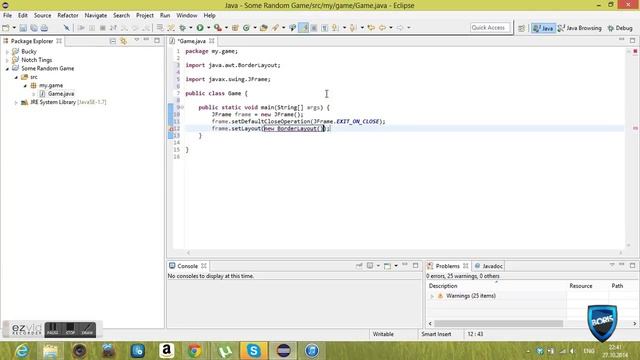
Task: Switch to Debug perspective
Action: tap(620, 28)
